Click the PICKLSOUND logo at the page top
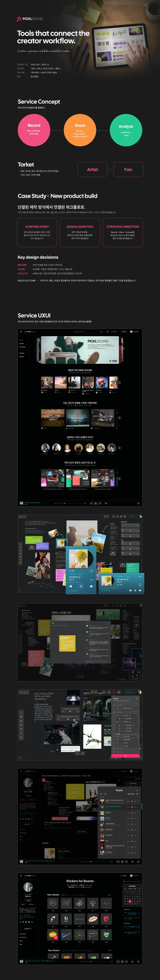 click(x=30, y=19)
